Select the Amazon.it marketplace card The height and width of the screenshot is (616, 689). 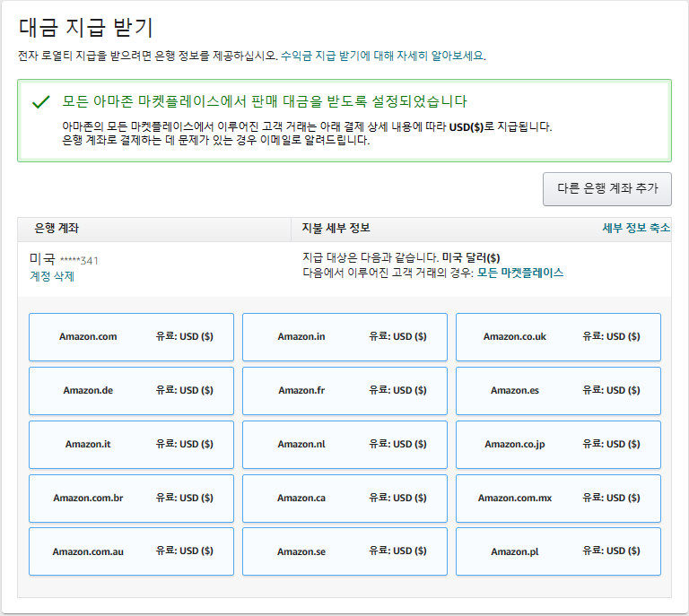click(x=131, y=445)
